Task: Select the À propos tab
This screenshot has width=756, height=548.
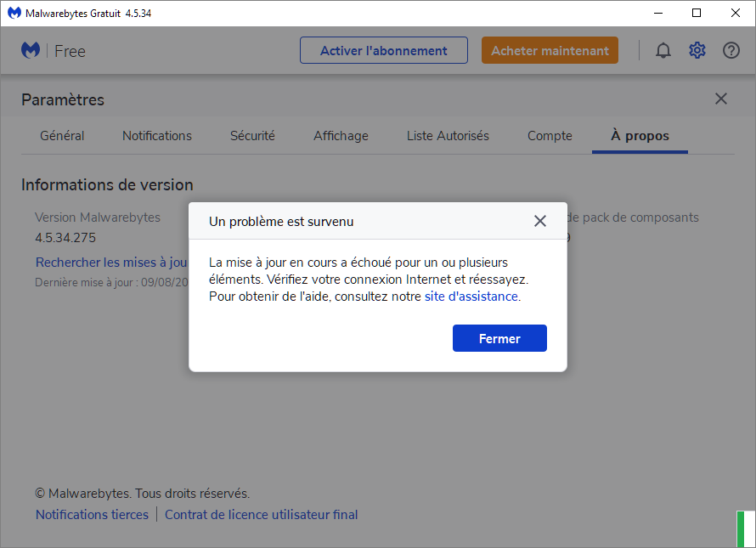Action: click(640, 136)
